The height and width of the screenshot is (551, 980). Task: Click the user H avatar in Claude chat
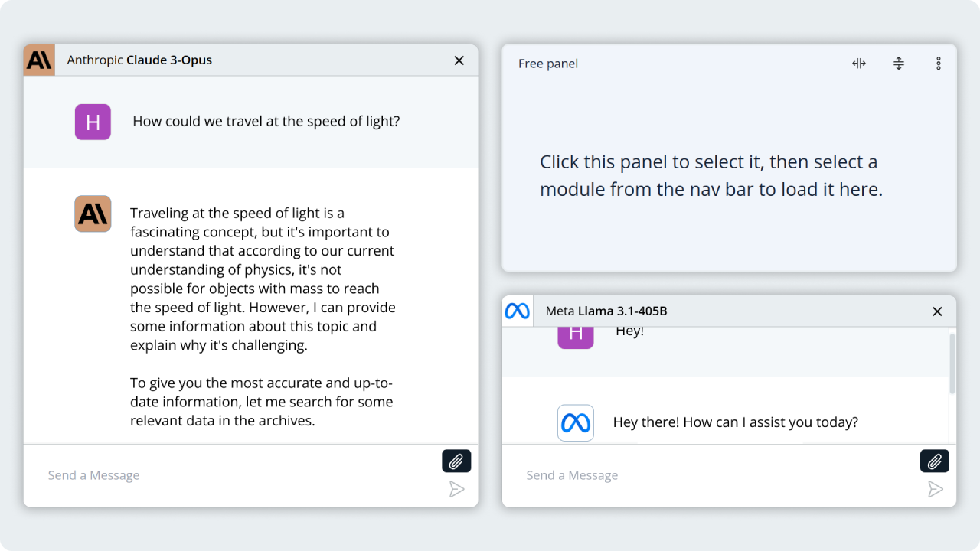pyautogui.click(x=93, y=122)
